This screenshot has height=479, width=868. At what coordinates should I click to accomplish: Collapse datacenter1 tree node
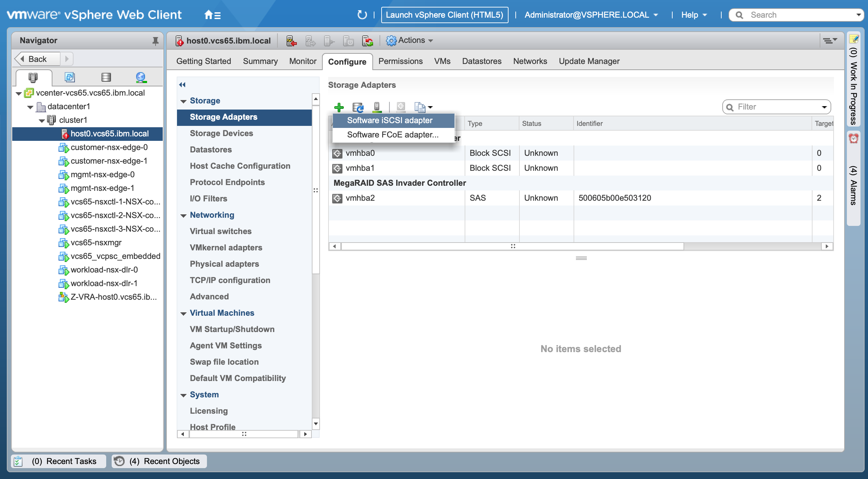click(30, 107)
